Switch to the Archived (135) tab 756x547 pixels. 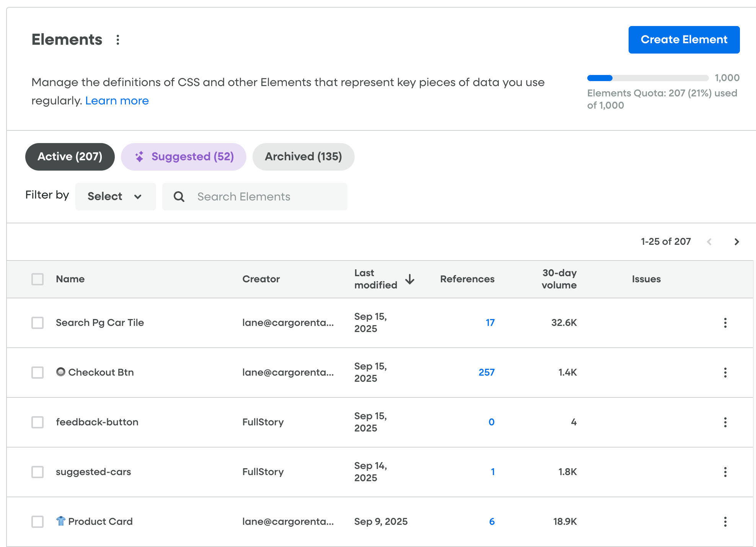point(303,157)
